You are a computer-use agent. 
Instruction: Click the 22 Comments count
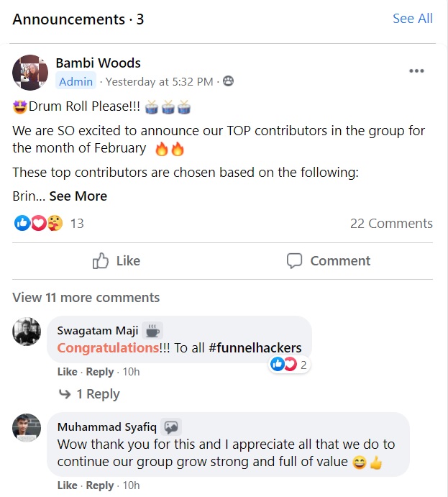[x=391, y=224]
